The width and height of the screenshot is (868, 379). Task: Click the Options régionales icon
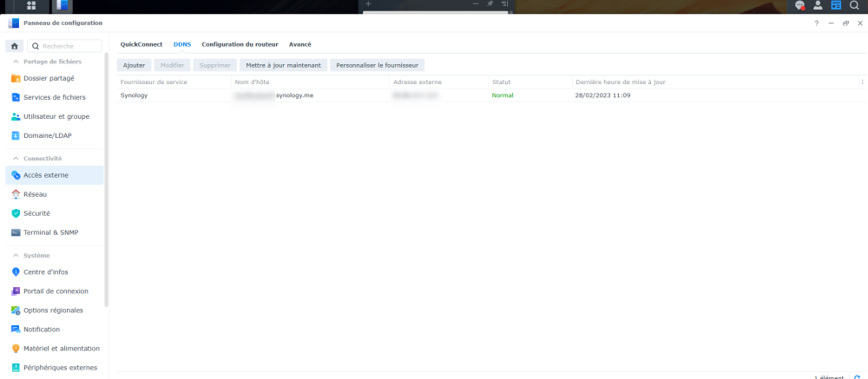(16, 310)
